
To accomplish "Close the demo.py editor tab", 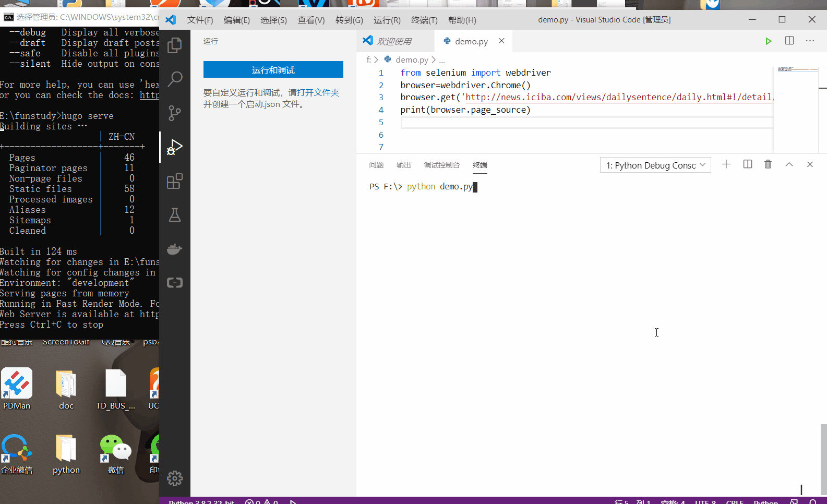I will coord(501,41).
